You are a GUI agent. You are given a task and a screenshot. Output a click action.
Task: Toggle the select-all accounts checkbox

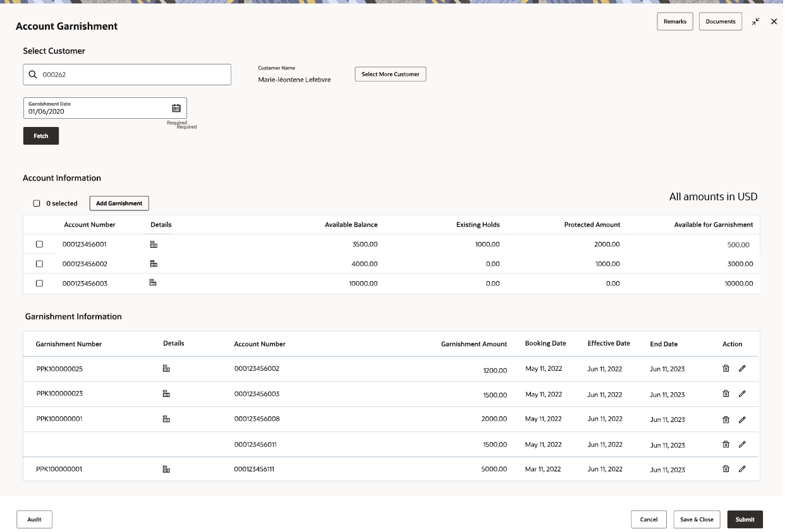click(x=37, y=203)
